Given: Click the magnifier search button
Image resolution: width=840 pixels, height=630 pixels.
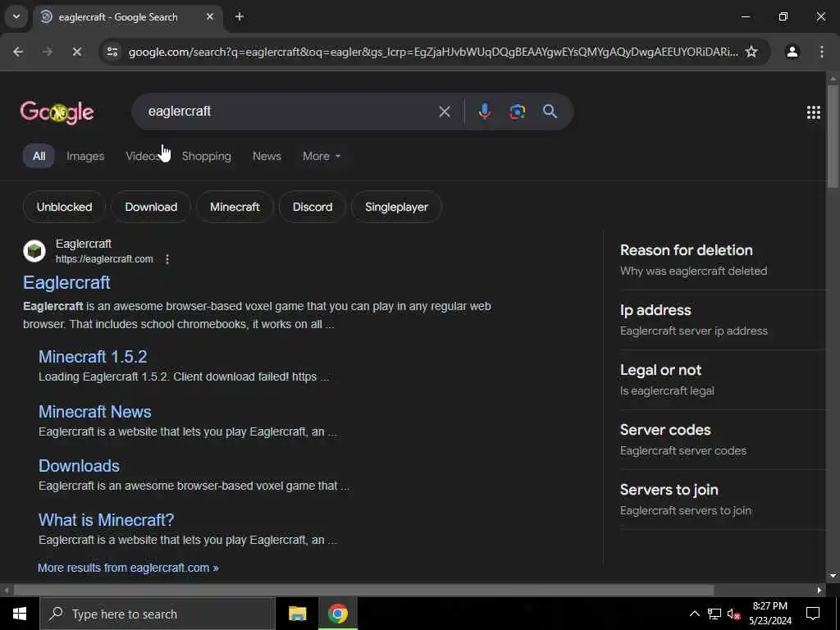Looking at the screenshot, I should 550,112.
